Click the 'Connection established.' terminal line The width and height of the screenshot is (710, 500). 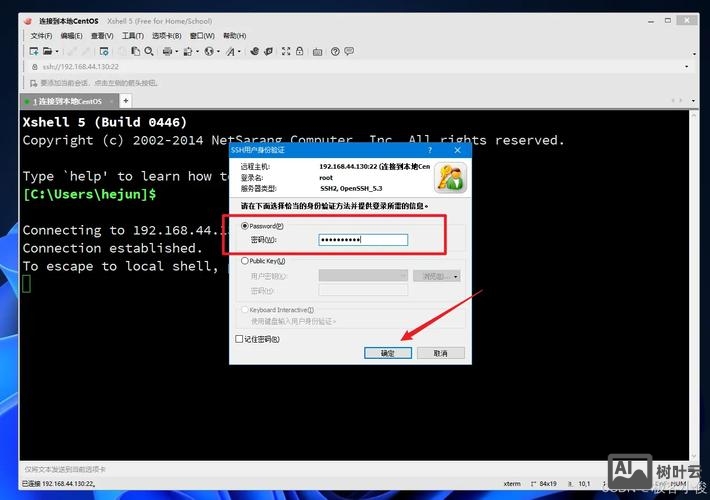[112, 248]
